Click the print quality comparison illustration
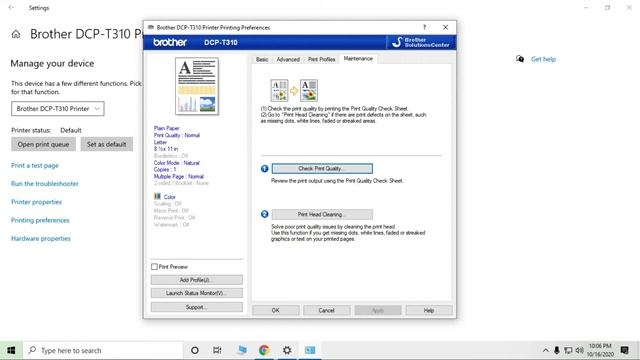This screenshot has width=640, height=360. coord(294,90)
